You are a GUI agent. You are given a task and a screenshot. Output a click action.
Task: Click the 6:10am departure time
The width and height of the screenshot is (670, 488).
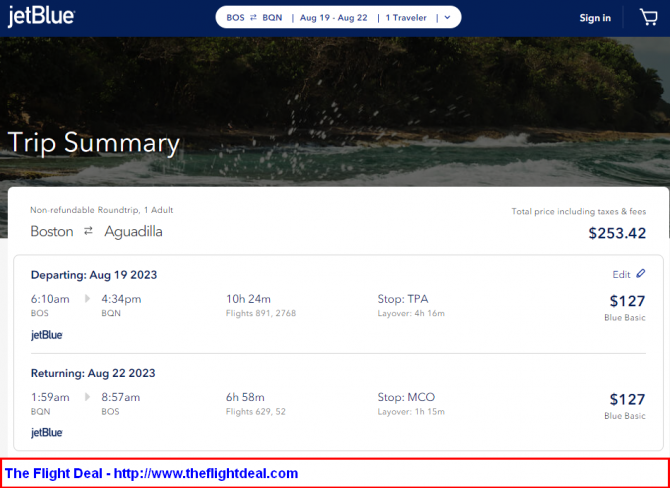pyautogui.click(x=50, y=299)
